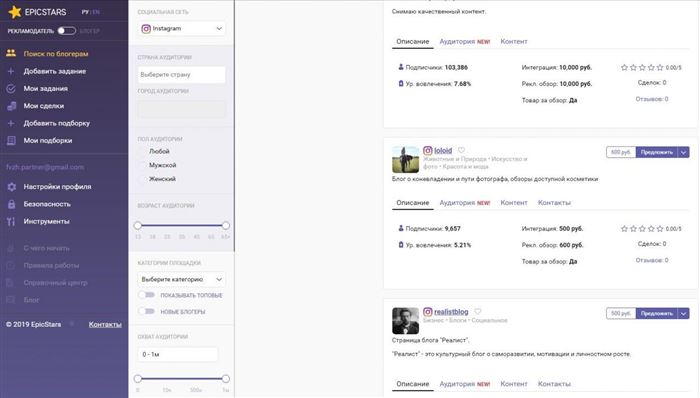The image size is (700, 398).
Task: Click the Instagram icon next to realistblog
Action: 428,311
